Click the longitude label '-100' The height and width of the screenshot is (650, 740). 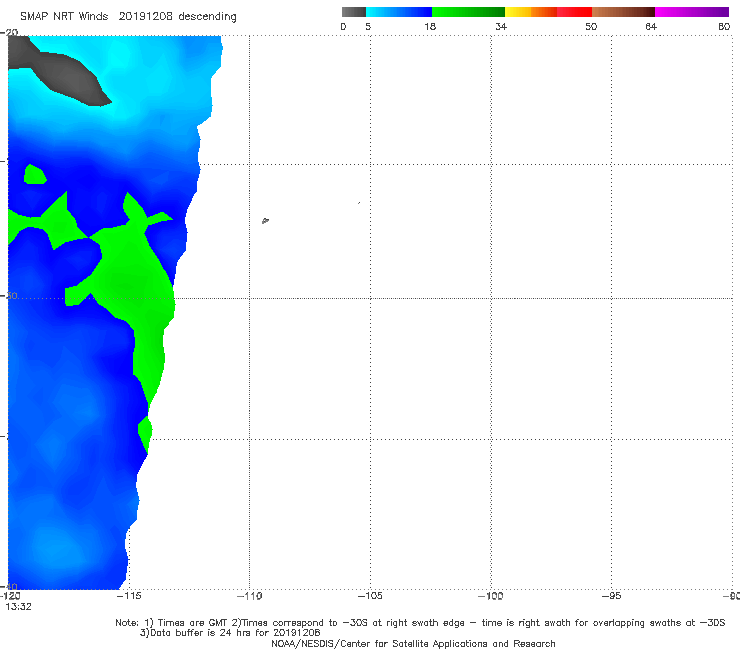491,596
